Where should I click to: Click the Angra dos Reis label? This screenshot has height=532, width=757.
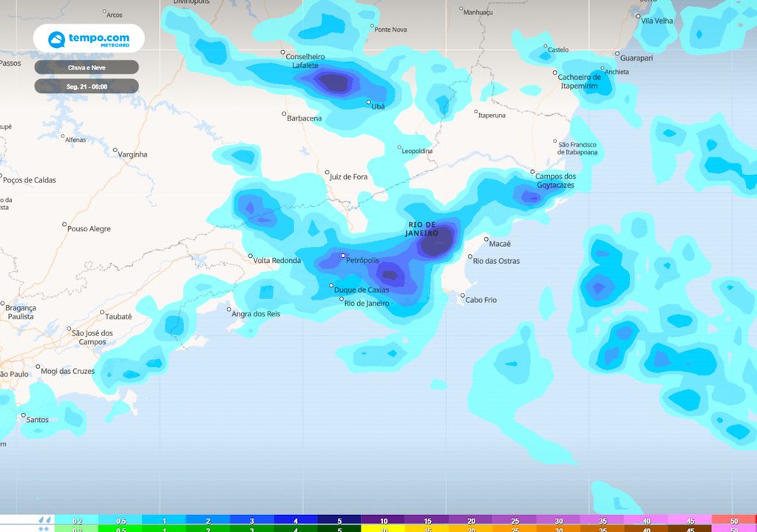point(254,313)
